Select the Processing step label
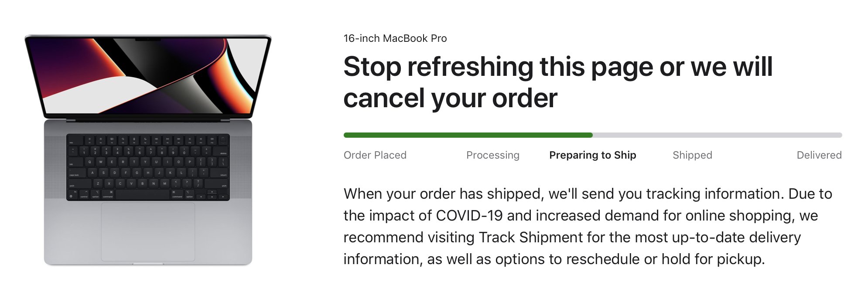 coord(493,155)
